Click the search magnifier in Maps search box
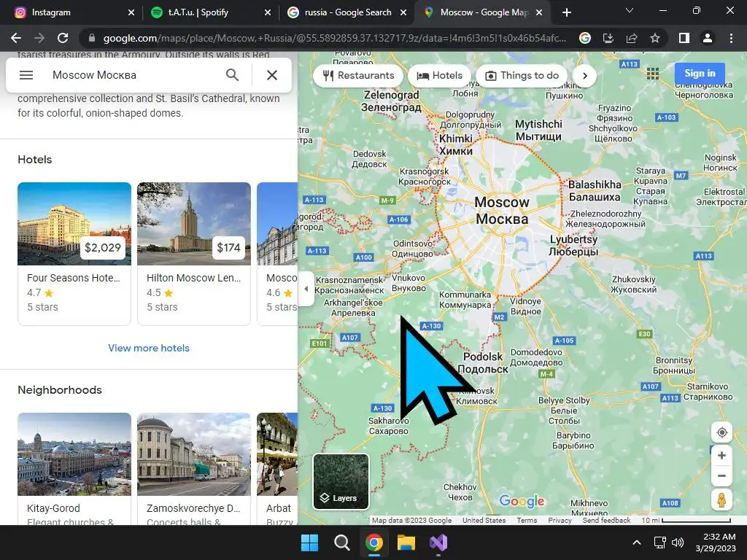Image resolution: width=747 pixels, height=560 pixels. (232, 75)
